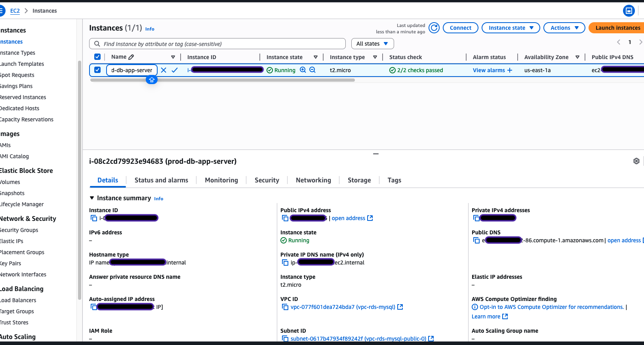Open Key Pairs in sidebar
The width and height of the screenshot is (644, 345).
click(10, 263)
